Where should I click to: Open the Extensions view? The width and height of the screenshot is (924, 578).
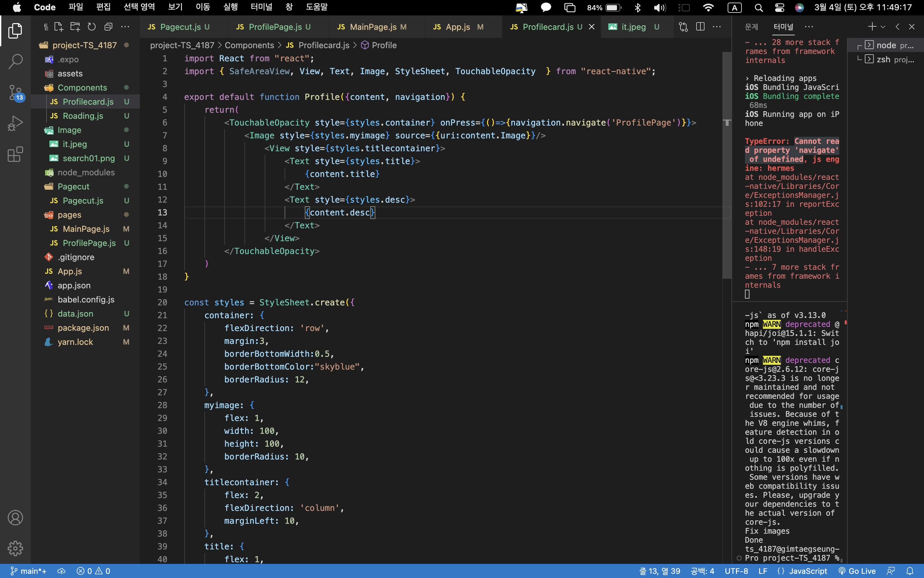(15, 154)
